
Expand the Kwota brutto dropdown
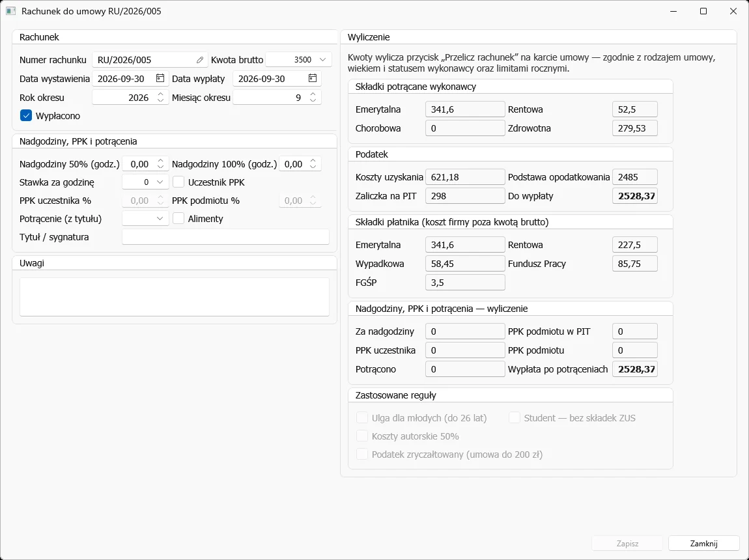322,60
